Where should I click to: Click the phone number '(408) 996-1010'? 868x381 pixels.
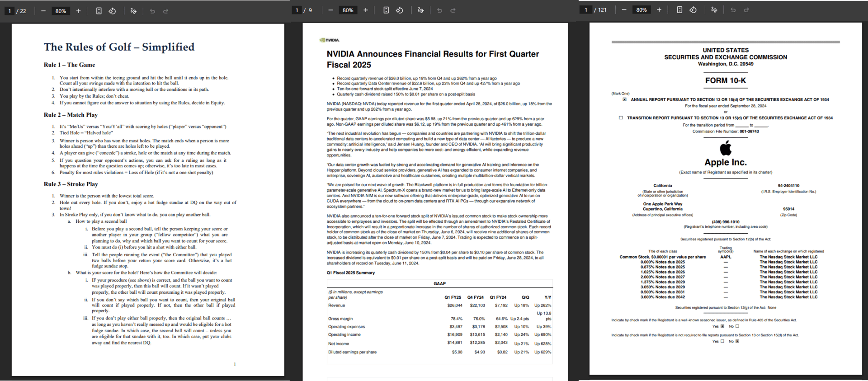pyautogui.click(x=726, y=222)
